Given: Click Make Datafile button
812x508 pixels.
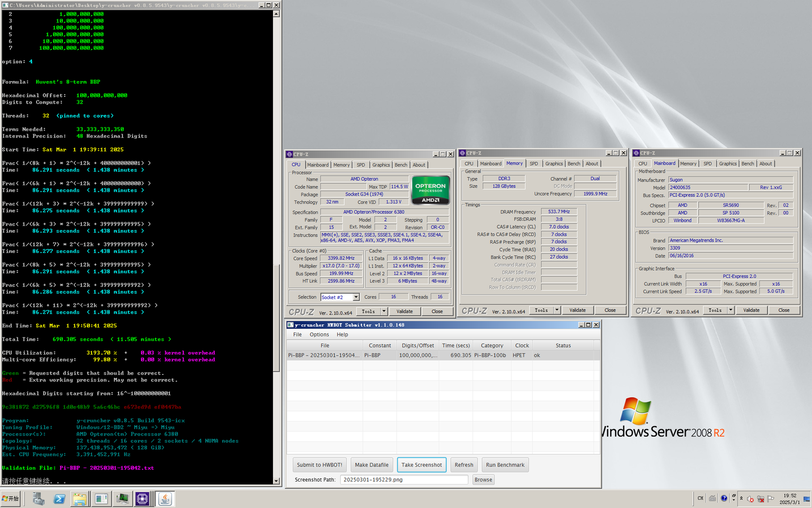Looking at the screenshot, I should click(372, 465).
